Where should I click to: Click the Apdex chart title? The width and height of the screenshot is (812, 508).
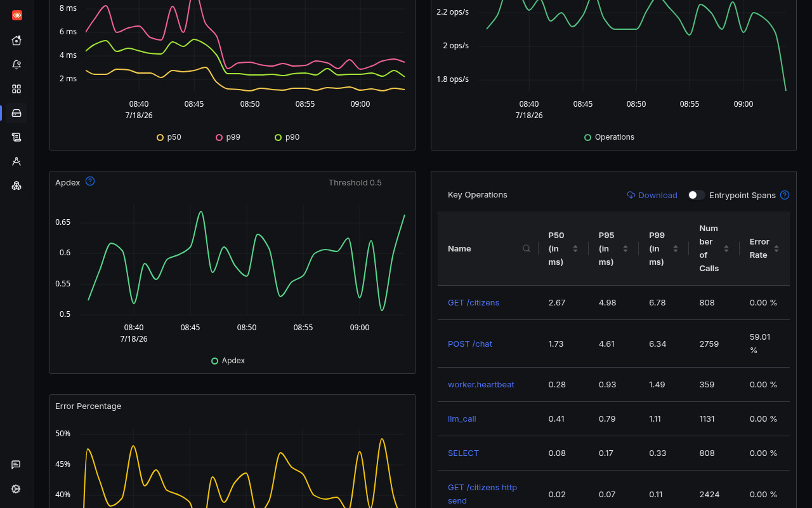68,182
